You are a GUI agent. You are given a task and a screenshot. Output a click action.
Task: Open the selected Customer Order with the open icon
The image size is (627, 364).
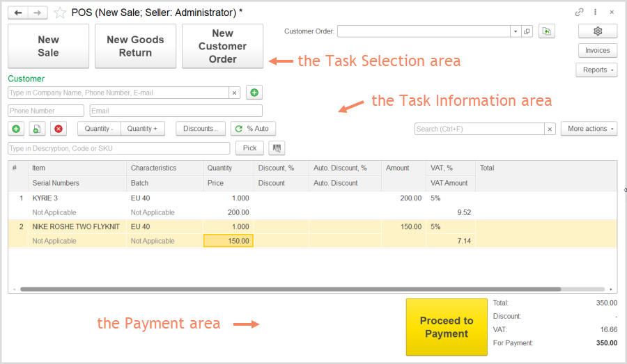(527, 31)
